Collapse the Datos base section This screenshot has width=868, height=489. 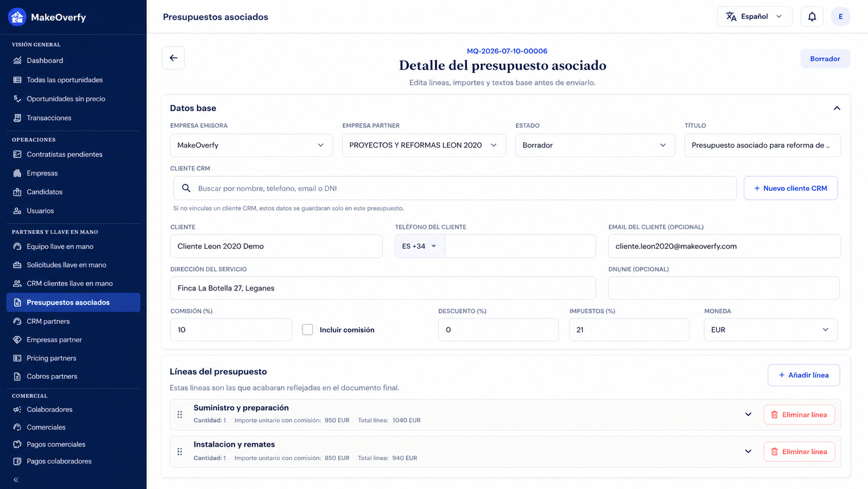pos(837,108)
